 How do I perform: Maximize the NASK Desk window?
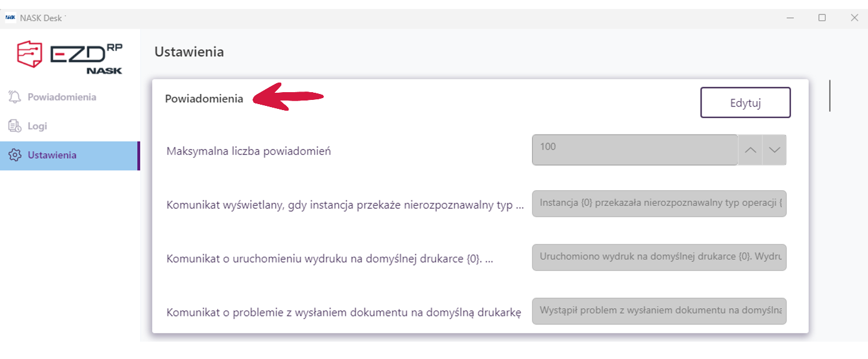point(823,18)
